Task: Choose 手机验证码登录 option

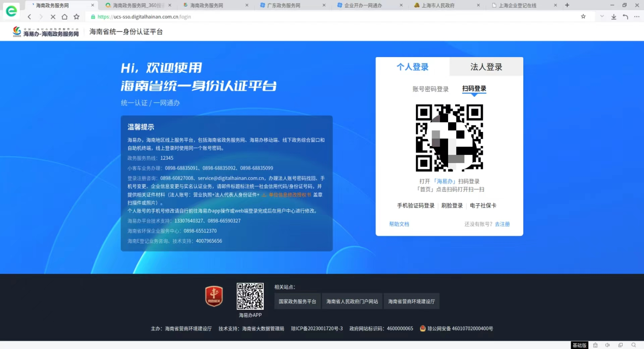Action: point(416,206)
